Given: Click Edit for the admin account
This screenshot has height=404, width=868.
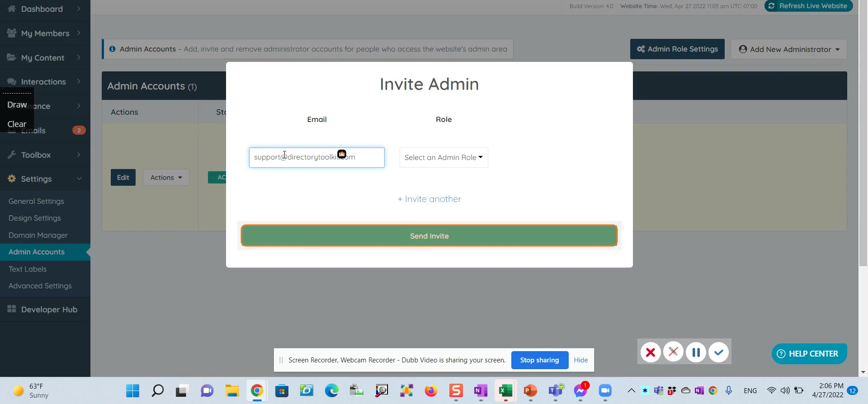Looking at the screenshot, I should 123,178.
